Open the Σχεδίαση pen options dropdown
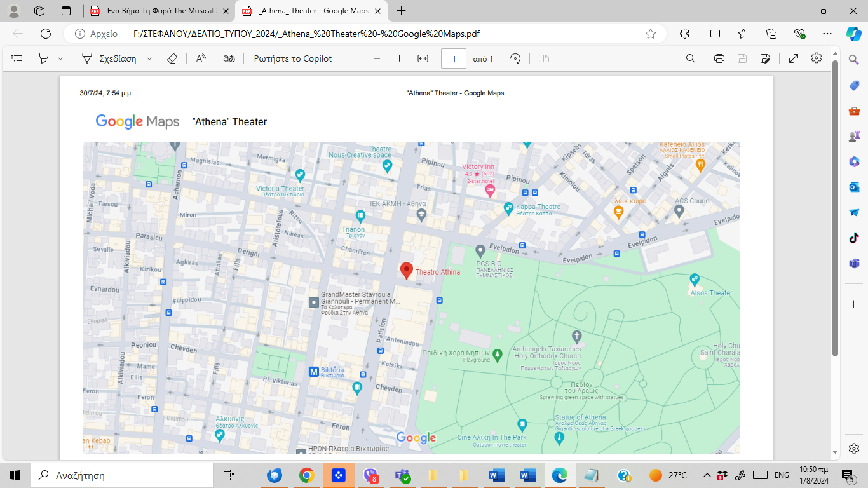This screenshot has height=488, width=868. click(149, 58)
